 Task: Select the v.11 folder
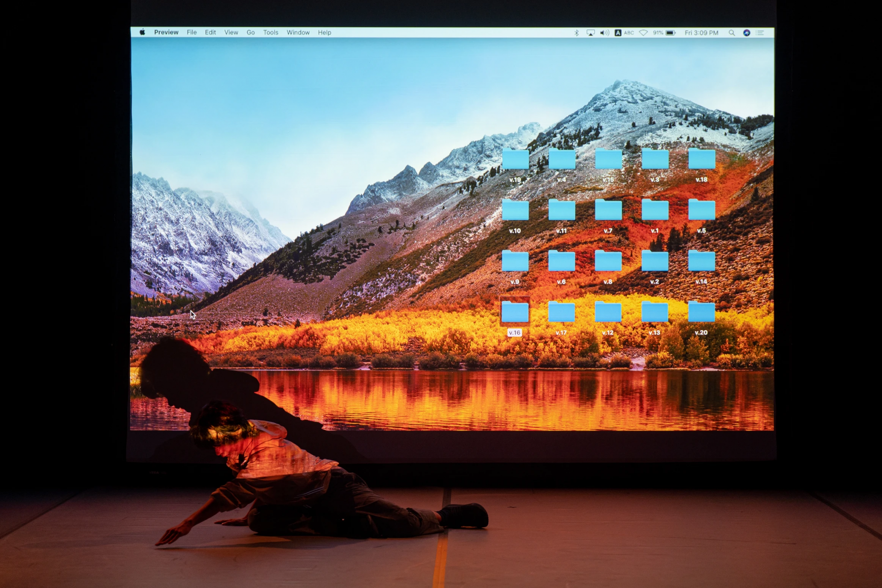pos(562,210)
